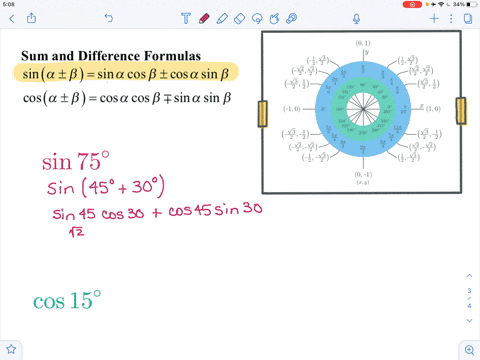Select the Text tool
480x360 pixels.
click(186, 18)
